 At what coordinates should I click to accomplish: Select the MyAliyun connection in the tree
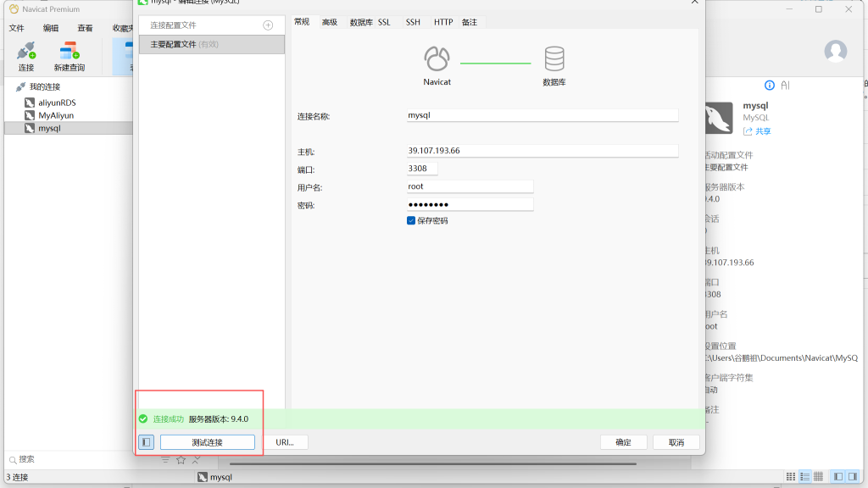click(55, 115)
